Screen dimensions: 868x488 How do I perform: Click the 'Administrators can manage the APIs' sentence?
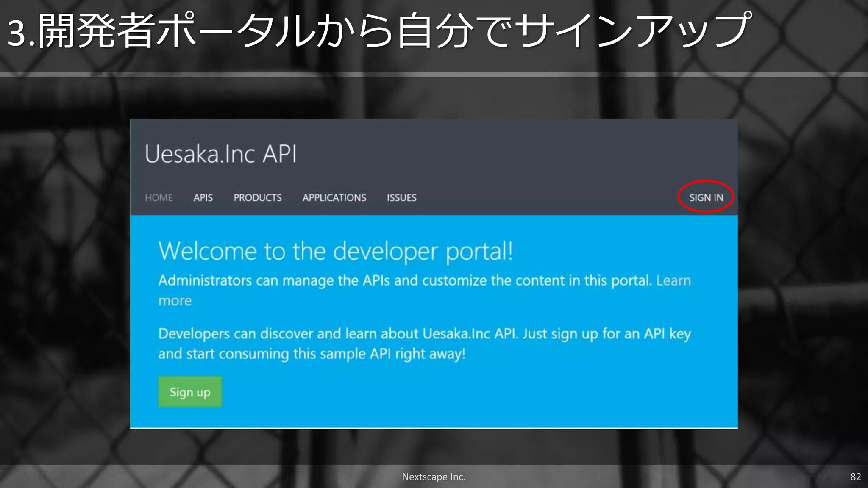405,280
